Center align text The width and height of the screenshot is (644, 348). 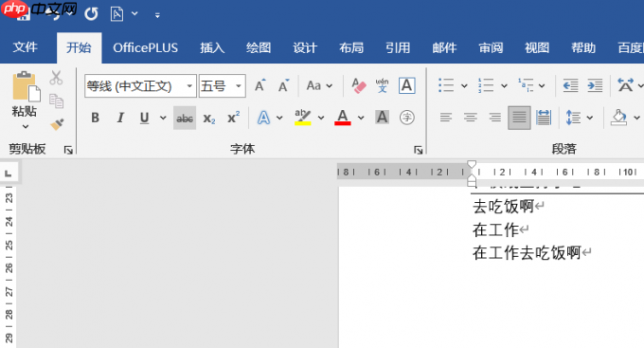(x=471, y=119)
